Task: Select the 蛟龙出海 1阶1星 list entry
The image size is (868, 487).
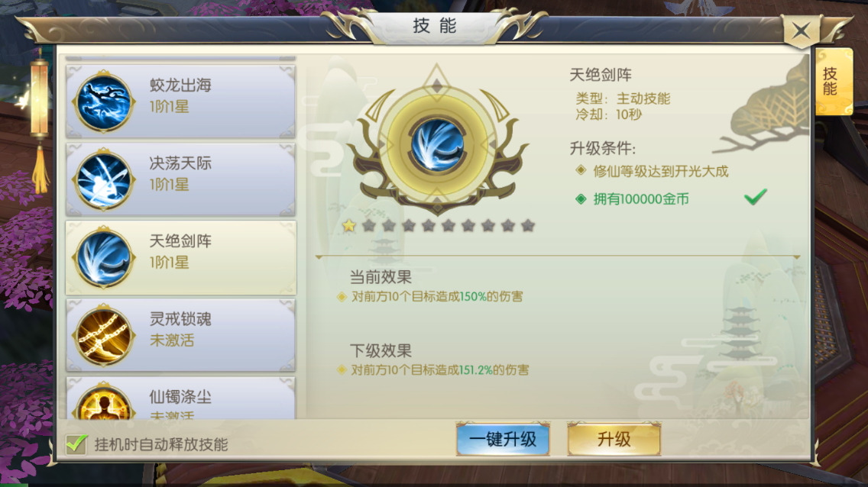Action: tap(180, 102)
